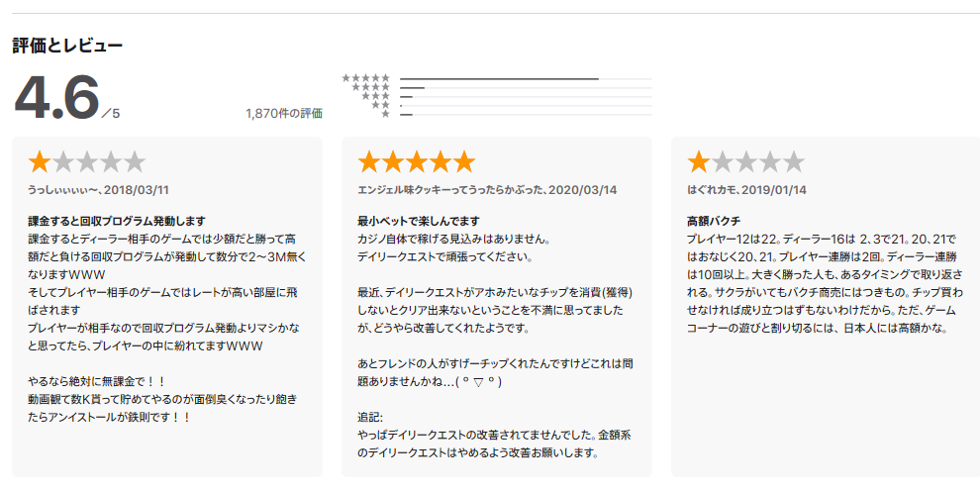The height and width of the screenshot is (493, 980).
Task: Click the single-star icon in the rating histogram
Action: 385,115
